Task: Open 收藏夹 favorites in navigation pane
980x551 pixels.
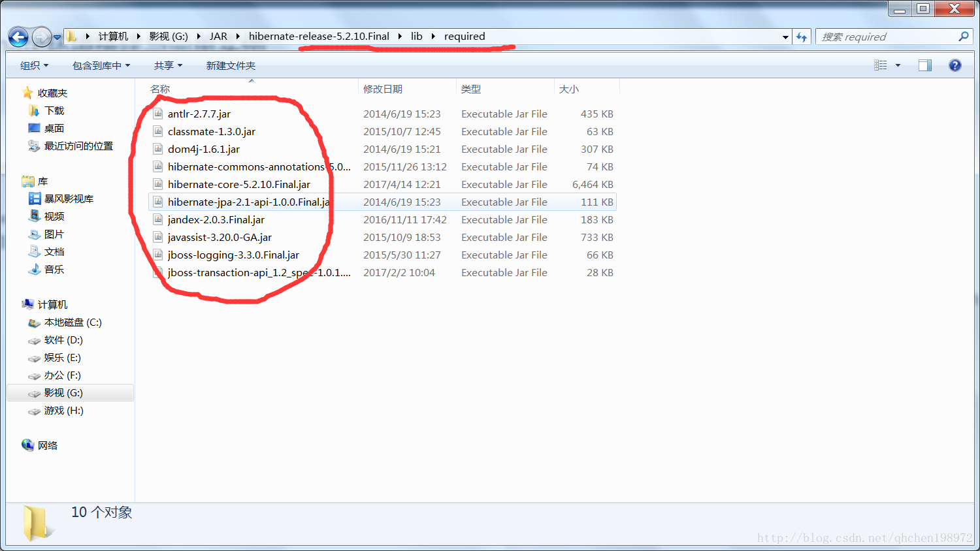Action: [52, 93]
